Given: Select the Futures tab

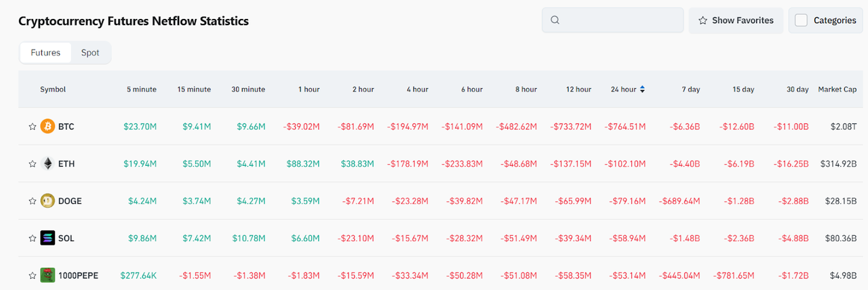Looking at the screenshot, I should point(45,53).
